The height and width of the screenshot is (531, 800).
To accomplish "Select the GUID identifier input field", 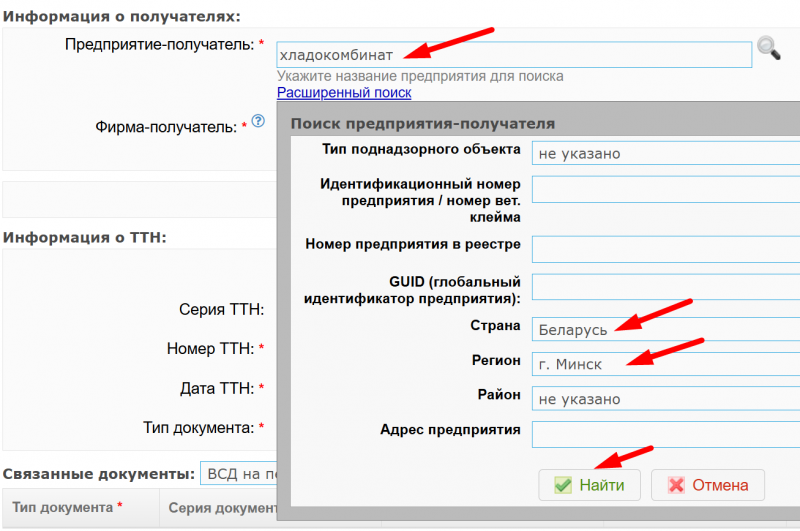I will point(666,288).
